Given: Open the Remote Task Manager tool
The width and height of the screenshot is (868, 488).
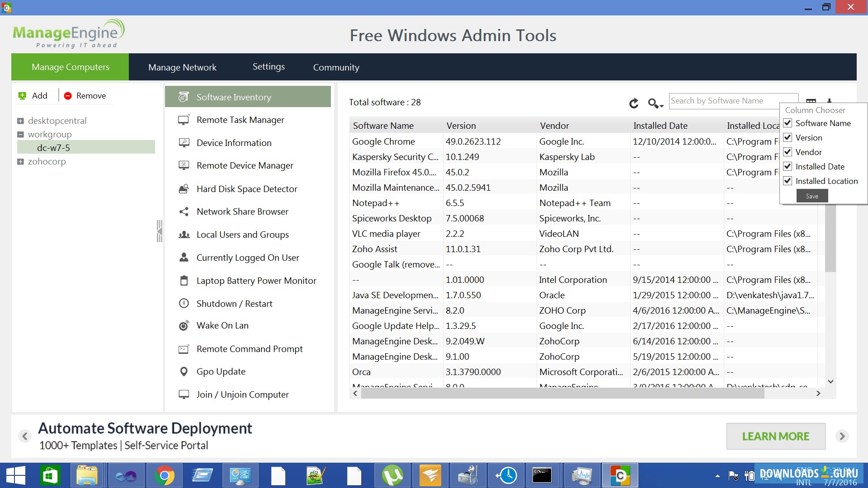Looking at the screenshot, I should coord(240,120).
